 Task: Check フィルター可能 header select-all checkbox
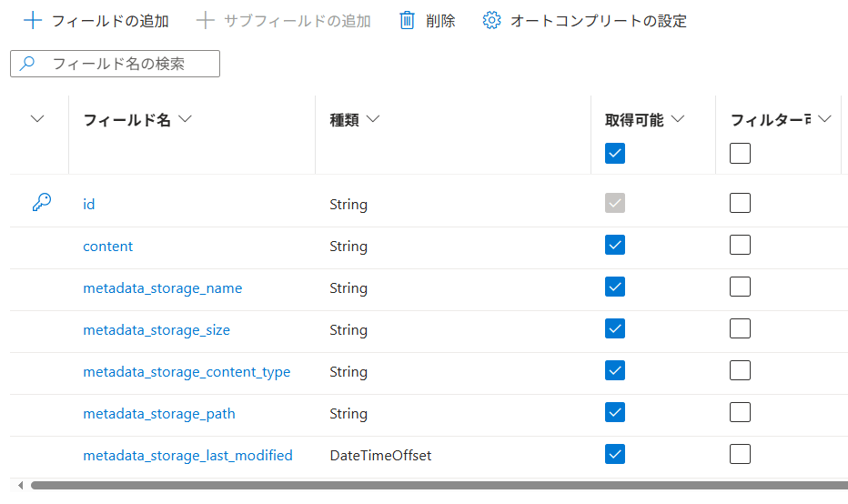[740, 153]
